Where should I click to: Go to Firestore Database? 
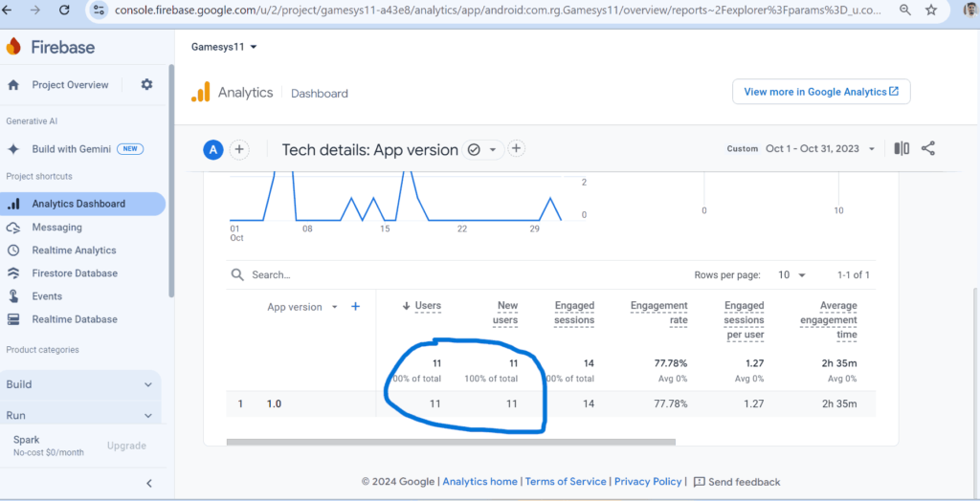75,273
